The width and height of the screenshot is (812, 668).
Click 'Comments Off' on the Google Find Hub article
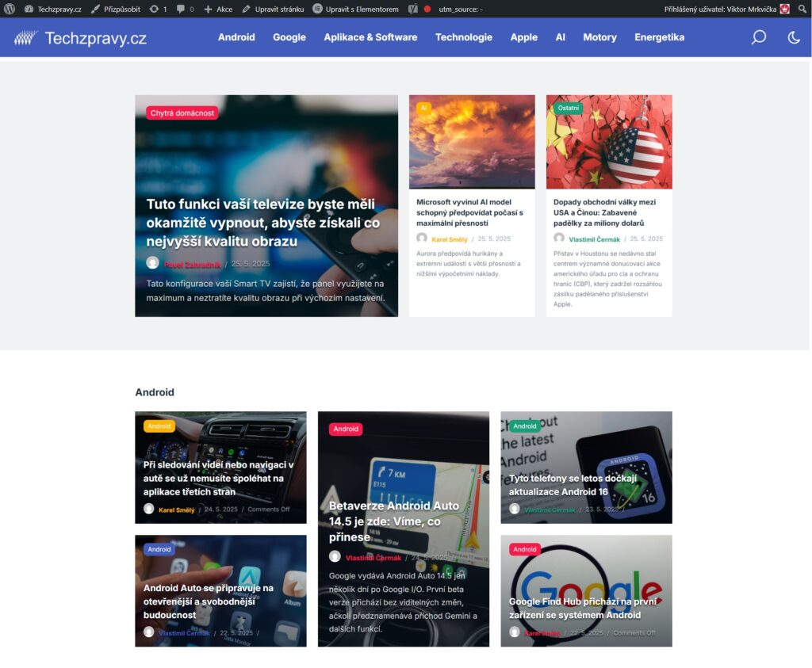(x=634, y=632)
